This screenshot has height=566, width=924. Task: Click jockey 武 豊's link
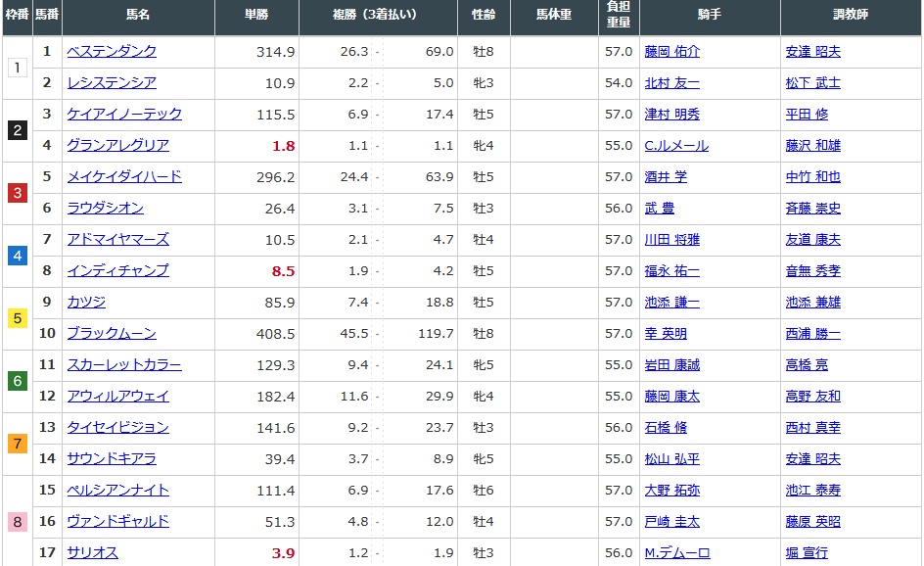click(x=659, y=209)
